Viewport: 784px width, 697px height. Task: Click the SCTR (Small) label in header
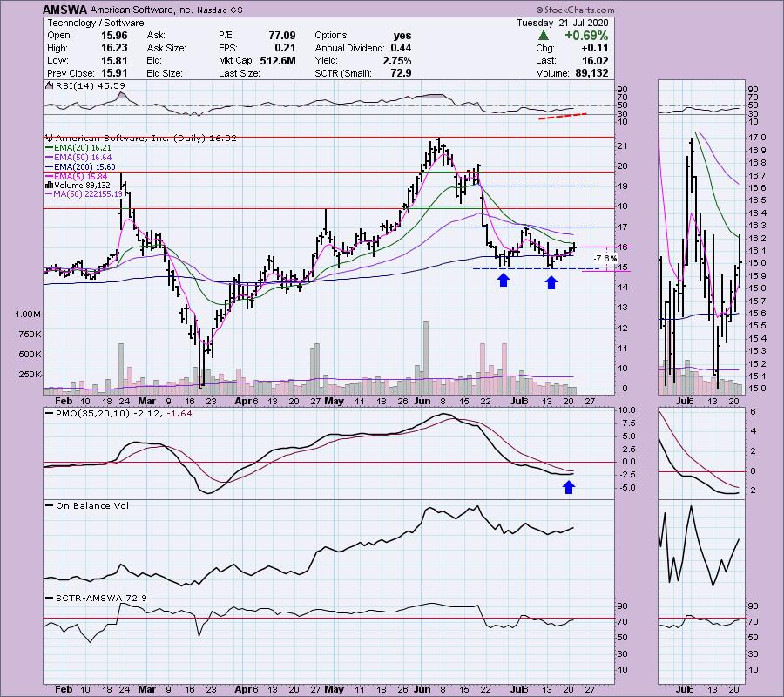(x=343, y=73)
